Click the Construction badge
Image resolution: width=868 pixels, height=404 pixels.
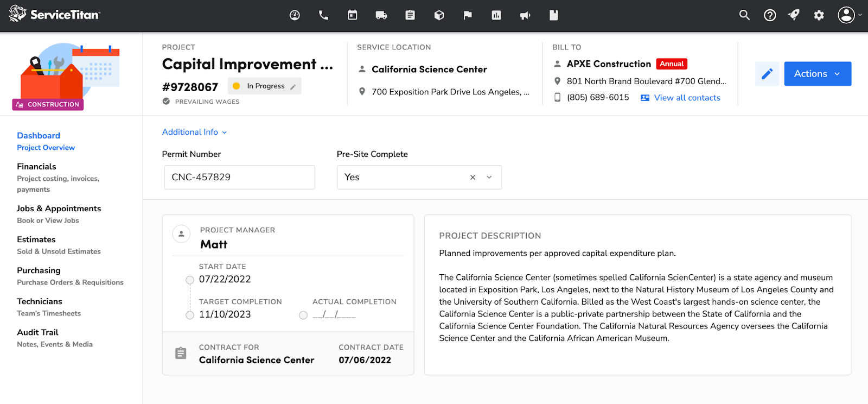(48, 104)
